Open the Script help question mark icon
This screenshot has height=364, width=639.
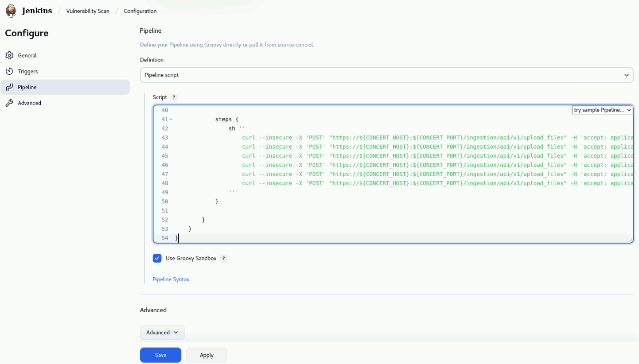click(x=174, y=97)
